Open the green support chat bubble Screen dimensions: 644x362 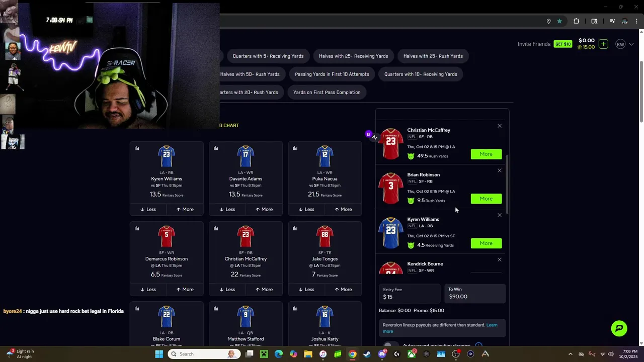(619, 328)
